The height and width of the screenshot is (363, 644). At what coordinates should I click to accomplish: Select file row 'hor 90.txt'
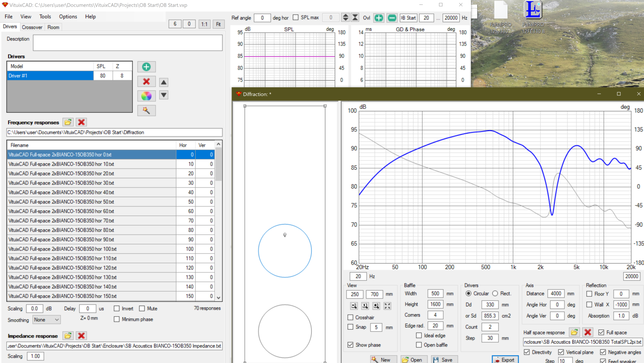coord(111,239)
